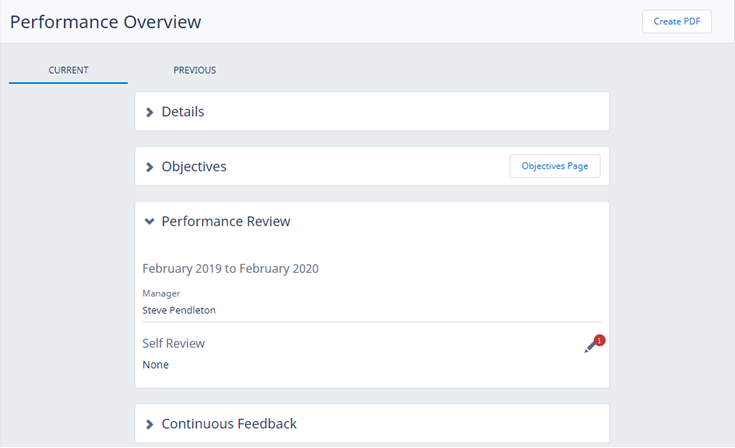735x448 pixels.
Task: Click the Manager field label
Action: (161, 293)
